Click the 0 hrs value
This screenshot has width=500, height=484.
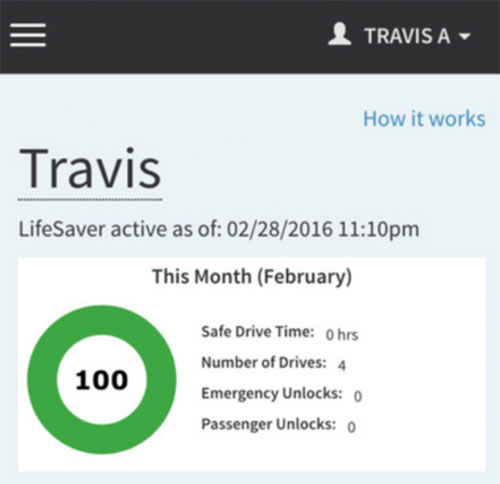coord(342,335)
